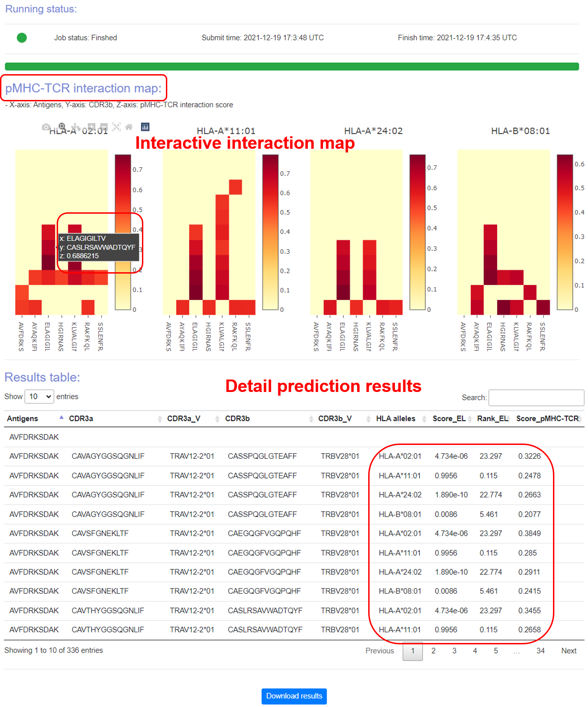Go to results page 5

tap(496, 651)
